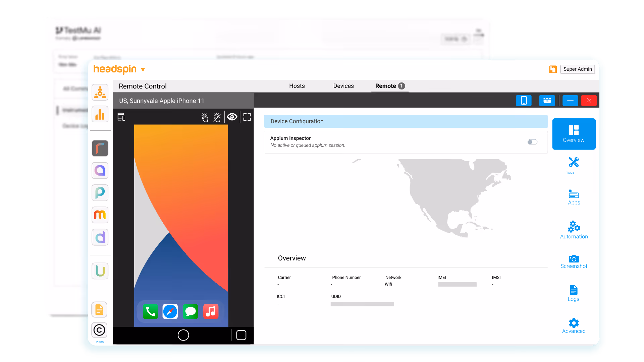
Task: Tap the Music app on iPhone dock
Action: [211, 312]
